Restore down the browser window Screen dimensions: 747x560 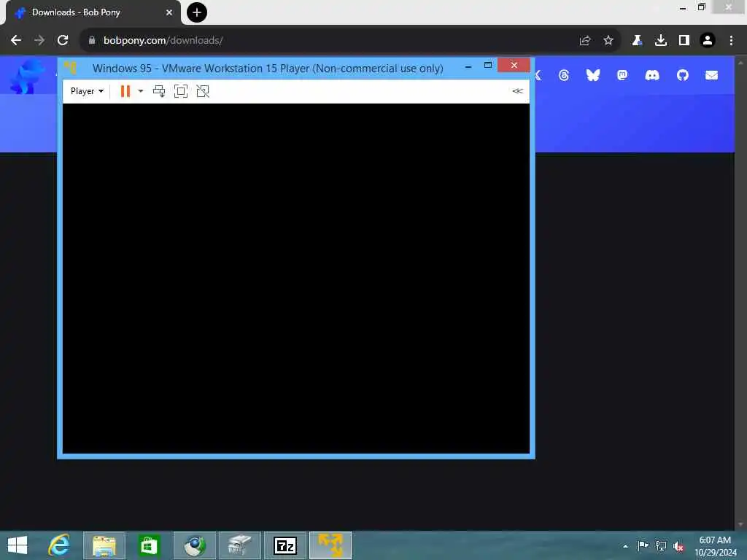(701, 7)
